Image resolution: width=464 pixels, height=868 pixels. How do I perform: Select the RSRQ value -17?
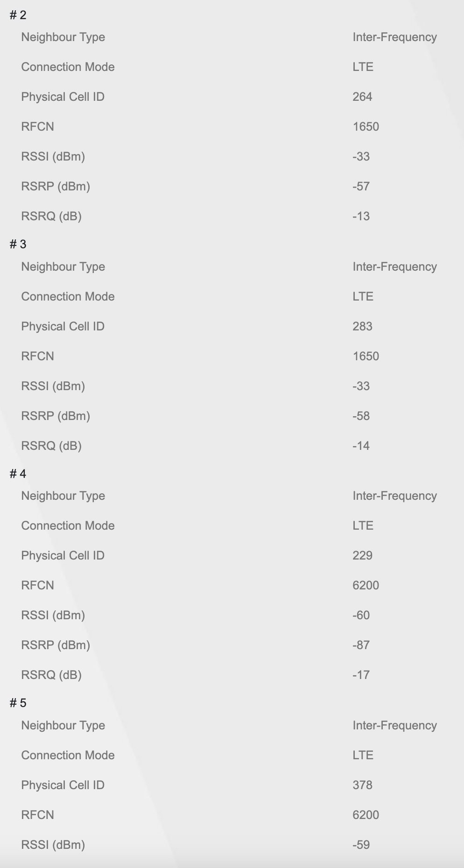[361, 675]
